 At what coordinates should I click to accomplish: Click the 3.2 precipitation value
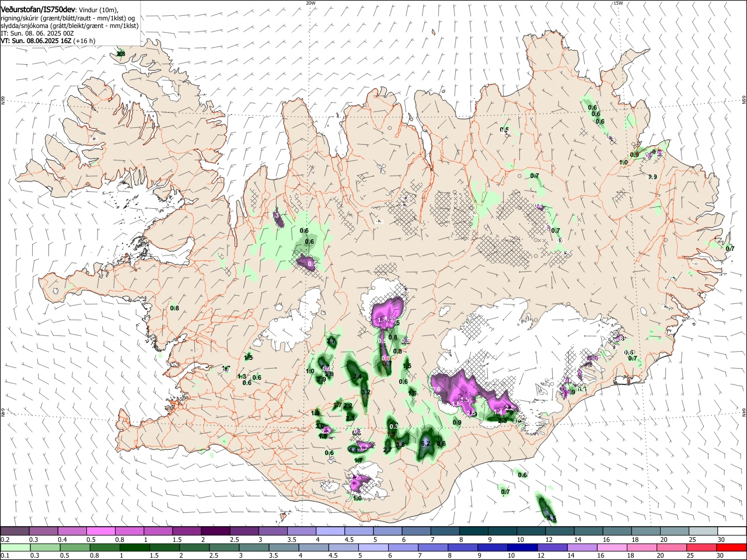pyautogui.click(x=366, y=392)
